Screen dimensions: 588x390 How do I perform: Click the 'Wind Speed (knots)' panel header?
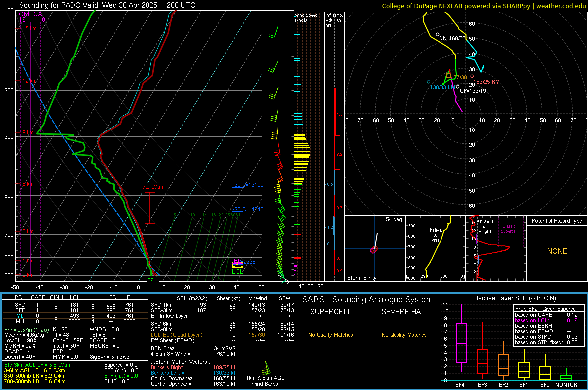point(306,17)
